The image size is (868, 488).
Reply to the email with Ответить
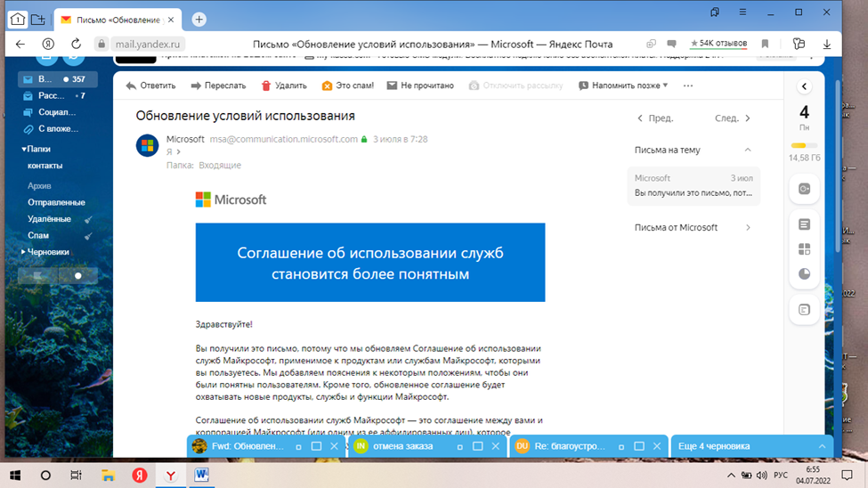pyautogui.click(x=150, y=85)
